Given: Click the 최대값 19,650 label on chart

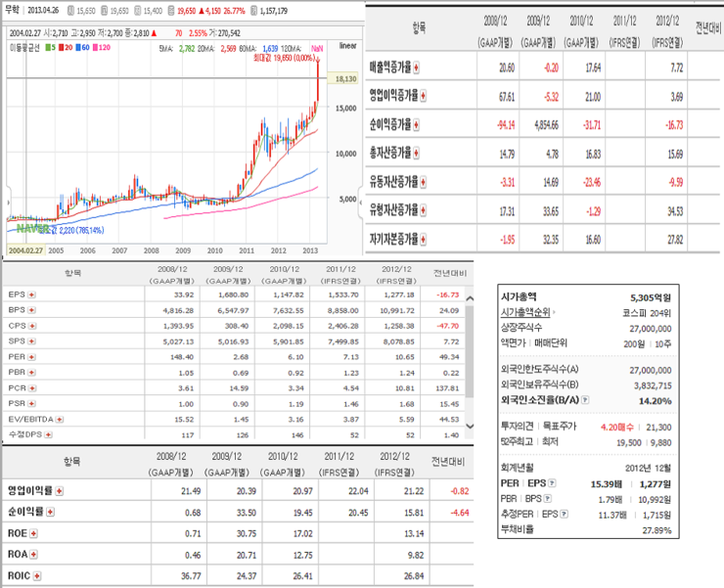Looking at the screenshot, I should click(285, 58).
